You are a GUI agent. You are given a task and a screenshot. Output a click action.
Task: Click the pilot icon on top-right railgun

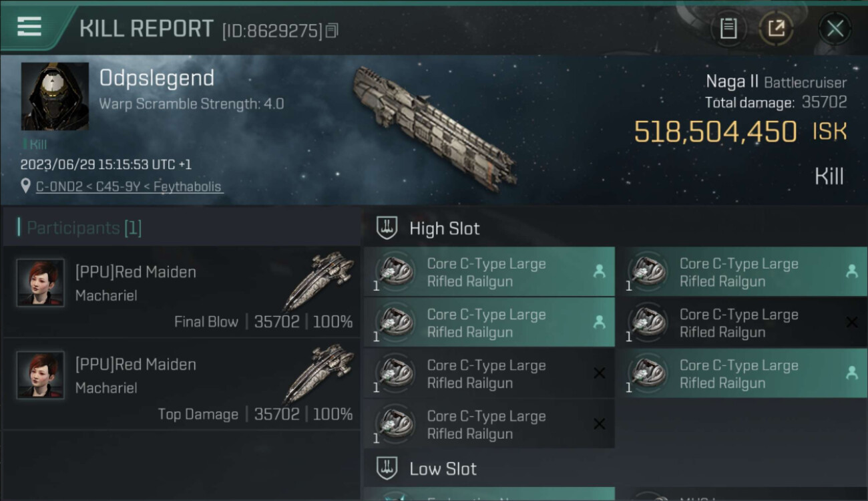[852, 271]
